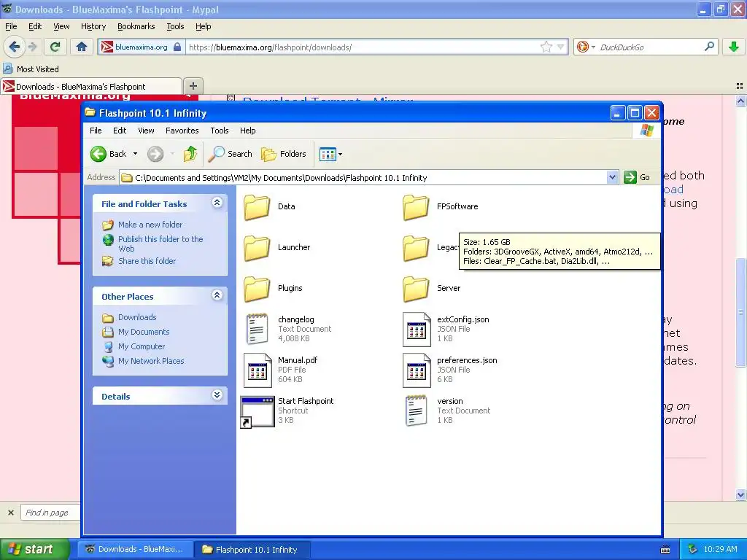
Task: Open Back button history dropdown arrow
Action: tap(135, 154)
